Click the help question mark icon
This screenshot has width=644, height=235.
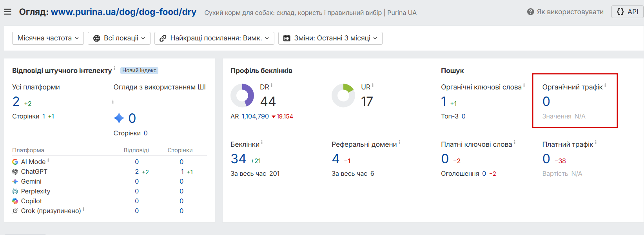[x=530, y=12]
